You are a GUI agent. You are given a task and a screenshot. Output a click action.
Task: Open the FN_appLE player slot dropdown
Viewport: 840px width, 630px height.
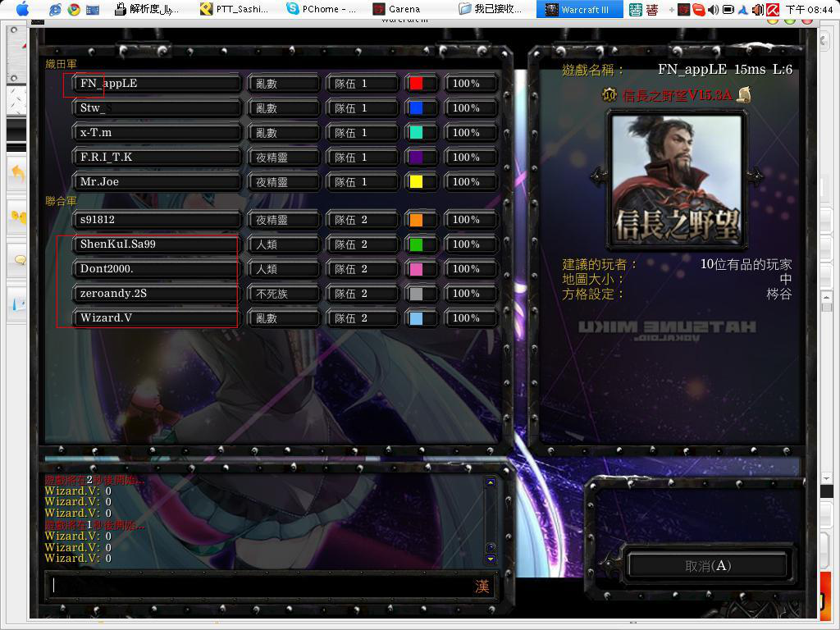click(x=157, y=84)
